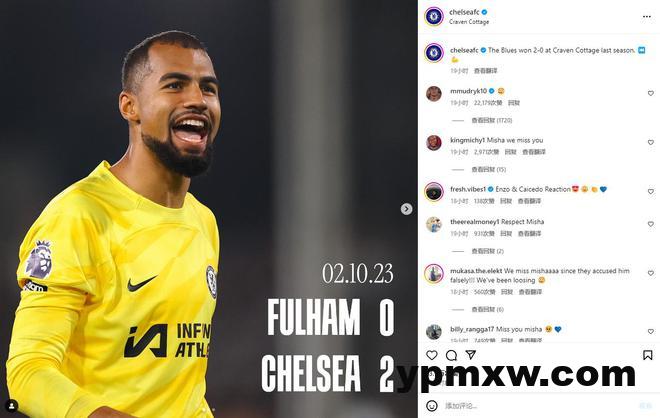Like fresh.vibes1's comment
Screen dimensions: 660x418
[650, 192]
